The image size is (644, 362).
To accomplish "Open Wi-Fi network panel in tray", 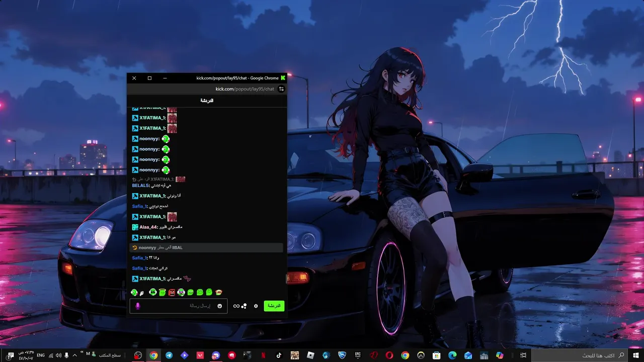I will click(x=51, y=355).
